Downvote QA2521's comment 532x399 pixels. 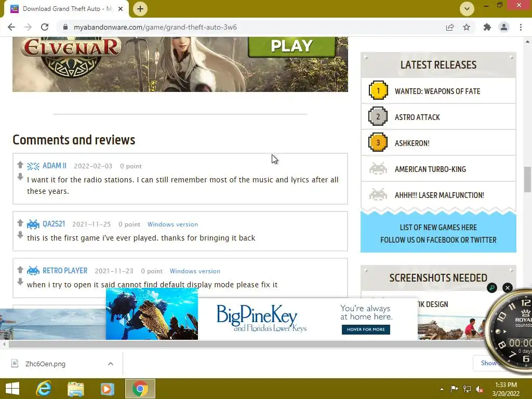(20, 234)
